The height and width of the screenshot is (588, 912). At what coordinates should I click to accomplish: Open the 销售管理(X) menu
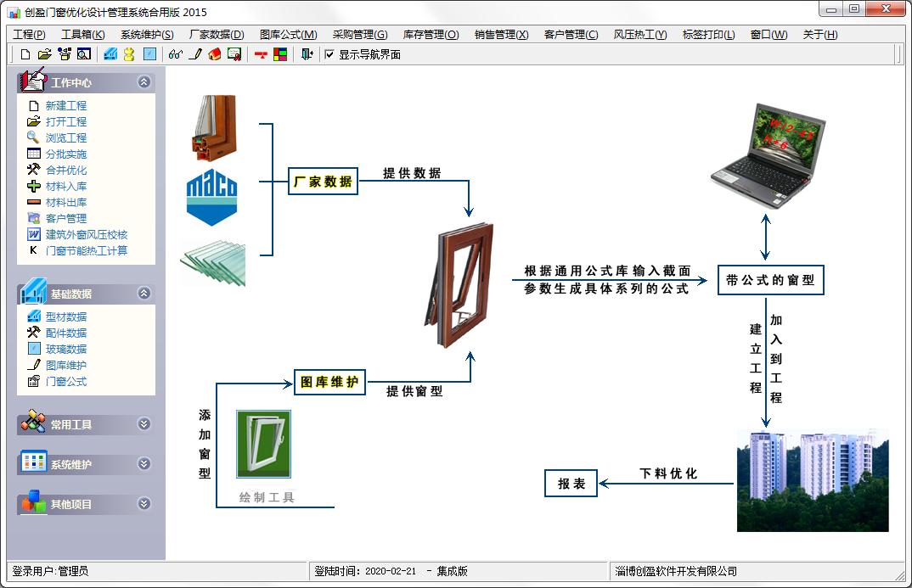501,34
